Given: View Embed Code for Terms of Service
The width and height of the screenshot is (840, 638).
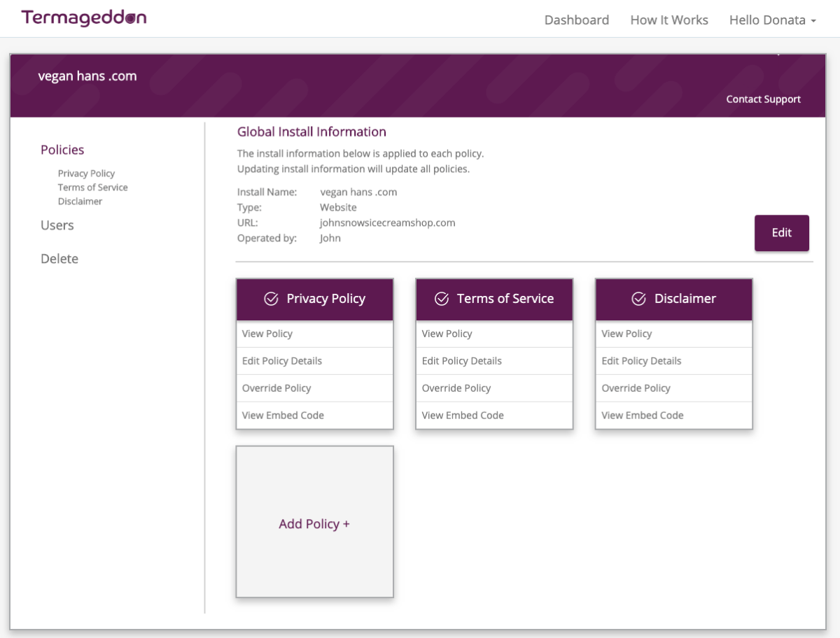Looking at the screenshot, I should pos(494,416).
